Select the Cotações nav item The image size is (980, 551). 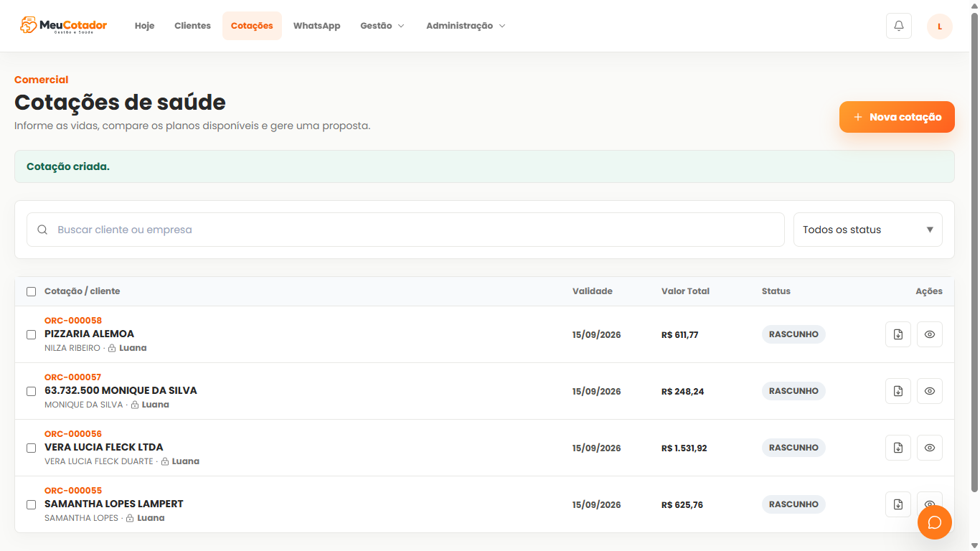[252, 26]
